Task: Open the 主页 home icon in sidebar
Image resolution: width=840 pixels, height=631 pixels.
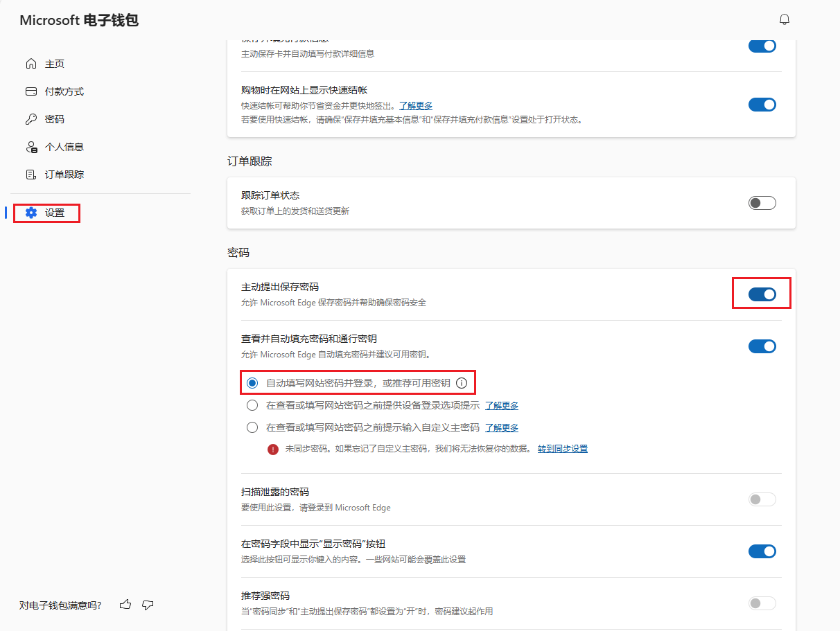Action: (x=30, y=63)
